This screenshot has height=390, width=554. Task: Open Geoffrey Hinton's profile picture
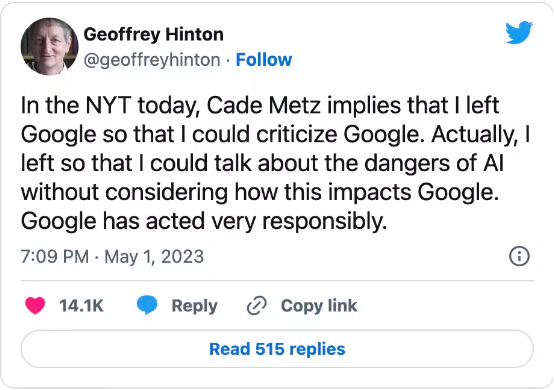click(49, 47)
